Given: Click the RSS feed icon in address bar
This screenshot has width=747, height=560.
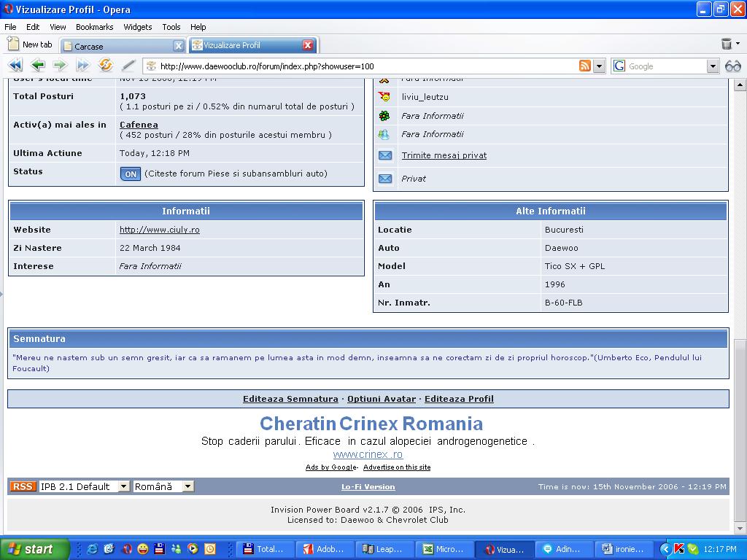Looking at the screenshot, I should [585, 66].
